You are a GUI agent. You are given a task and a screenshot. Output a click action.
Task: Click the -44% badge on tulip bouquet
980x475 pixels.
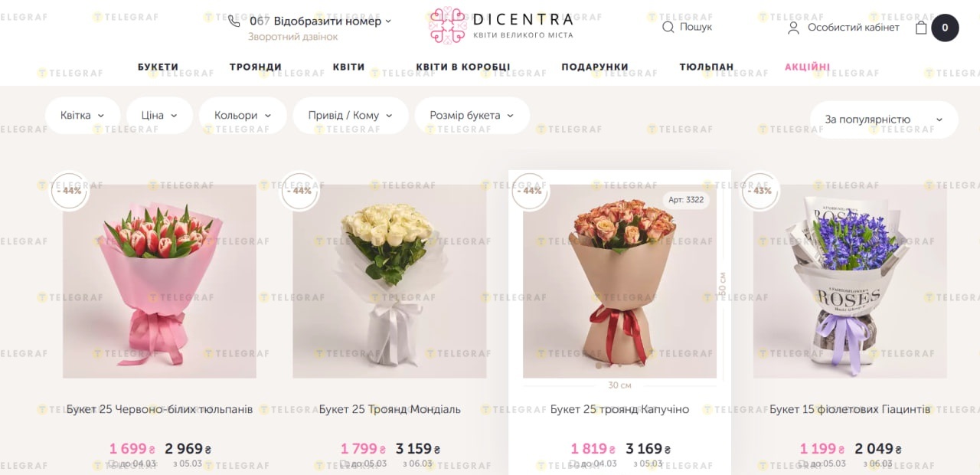[70, 191]
